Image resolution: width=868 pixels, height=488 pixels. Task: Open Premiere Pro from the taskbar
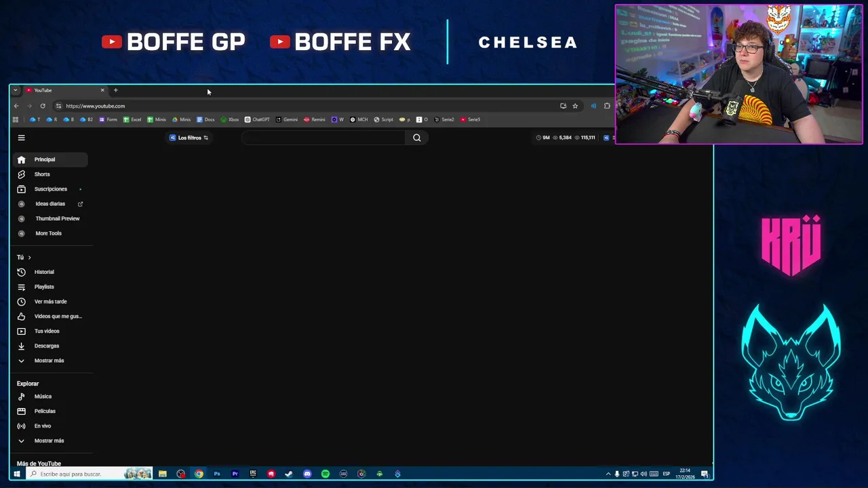click(235, 474)
